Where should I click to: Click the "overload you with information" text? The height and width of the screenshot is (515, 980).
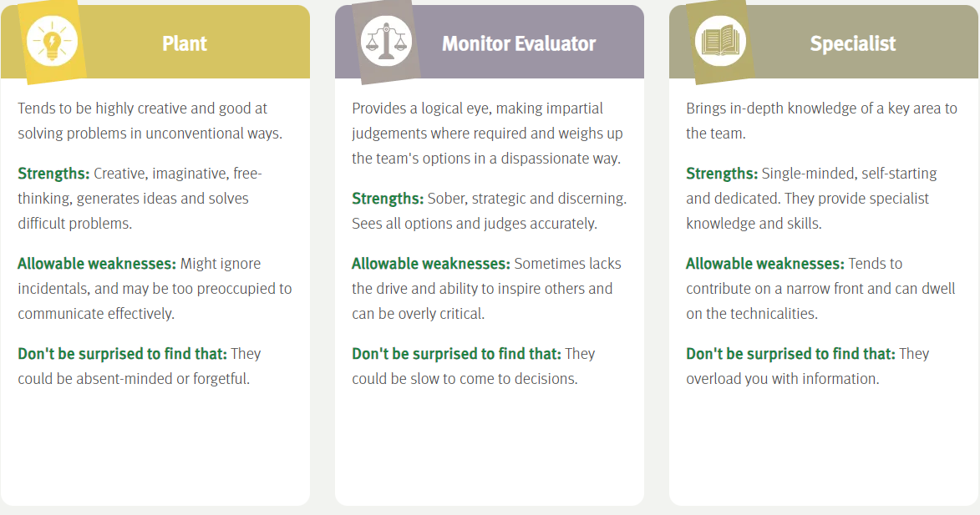782,379
